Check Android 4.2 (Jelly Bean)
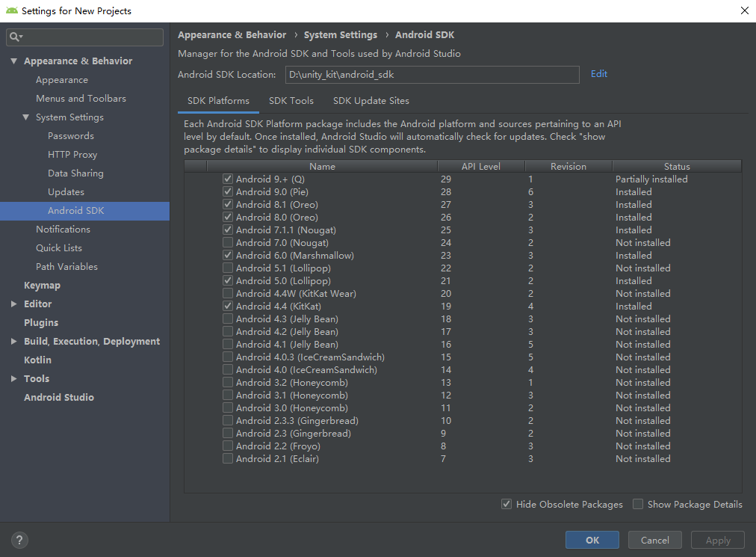 [x=228, y=332]
